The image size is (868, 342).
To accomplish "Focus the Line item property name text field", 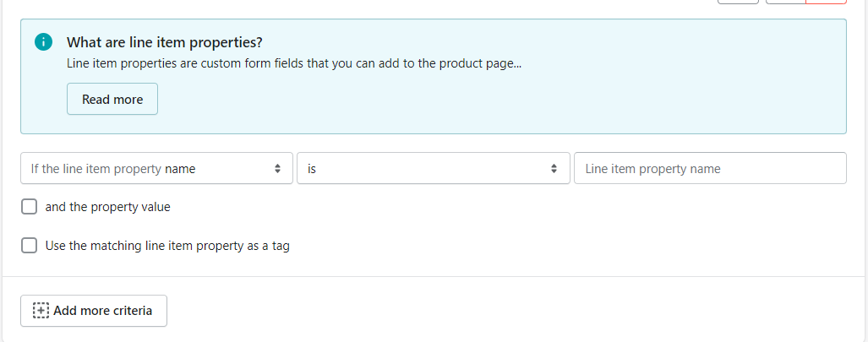I will [x=710, y=168].
